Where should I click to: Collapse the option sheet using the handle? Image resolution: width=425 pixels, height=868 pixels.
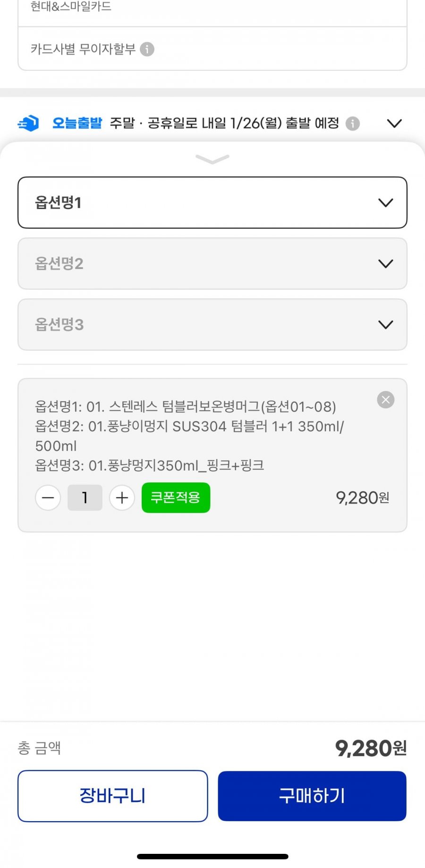(x=212, y=159)
